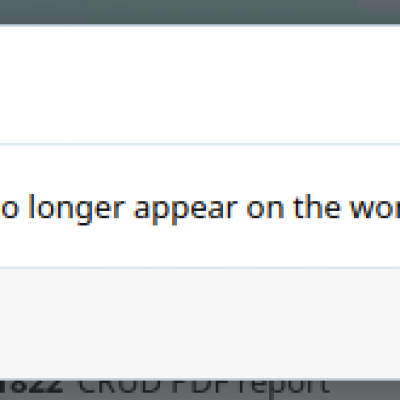
Task: Click the blank space just above the blue text
Action: pos(200,170)
